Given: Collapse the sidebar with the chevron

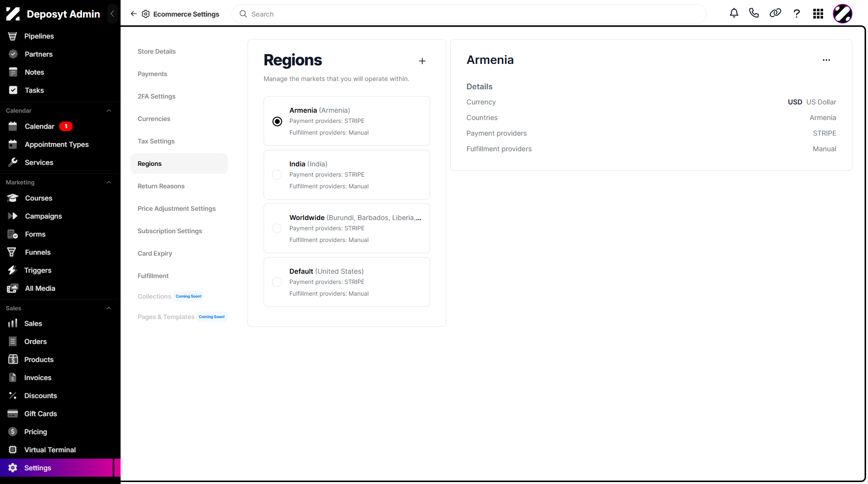Looking at the screenshot, I should coord(112,14).
